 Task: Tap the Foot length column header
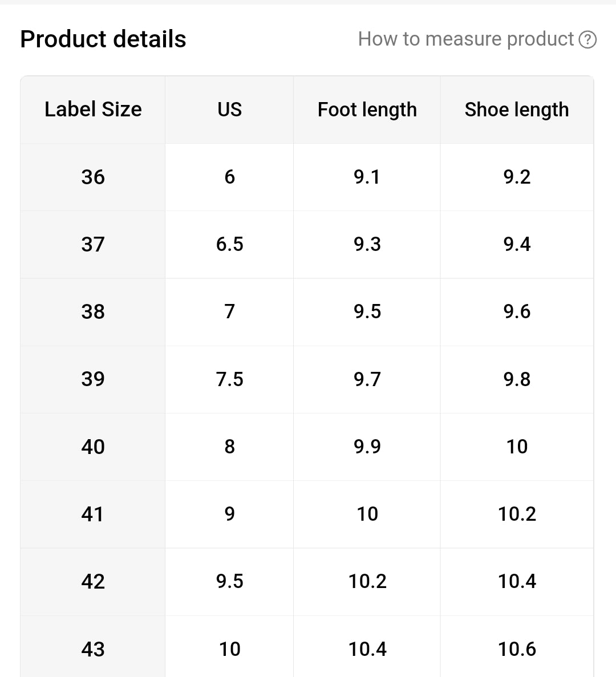[367, 109]
